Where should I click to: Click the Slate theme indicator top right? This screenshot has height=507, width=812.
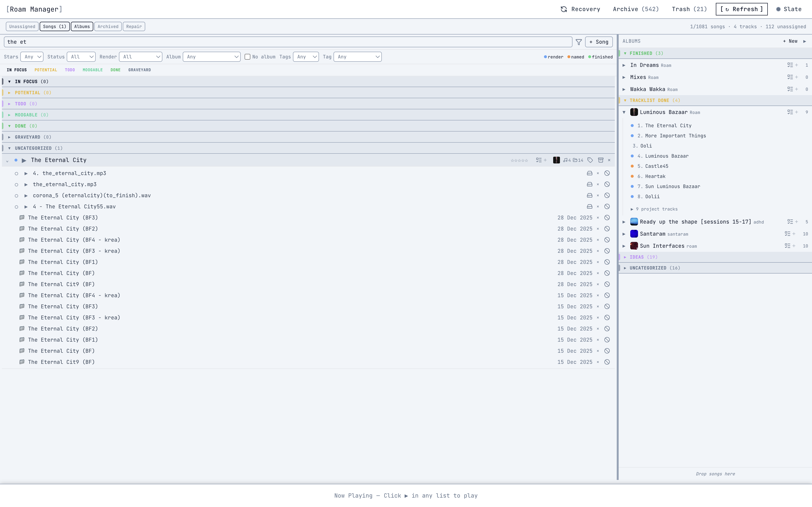pyautogui.click(x=789, y=9)
